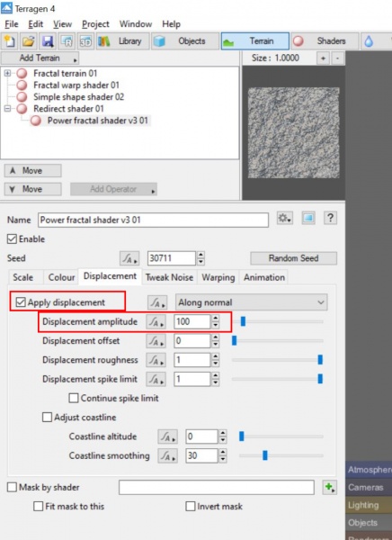This screenshot has height=540, width=392.
Task: Click the New project icon
Action: (x=10, y=41)
